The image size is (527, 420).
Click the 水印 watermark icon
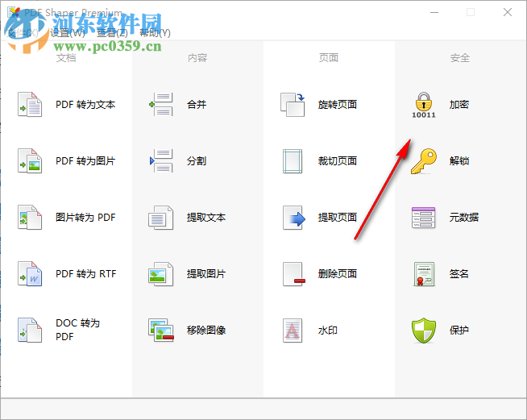click(293, 331)
